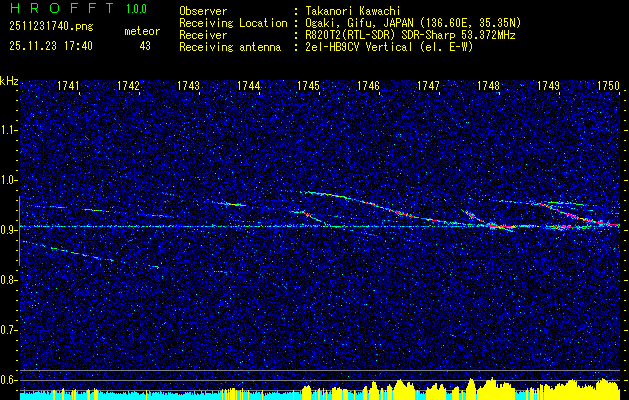629x400 pixels.
Task: Click the 1749 time axis marker
Action: pos(548,86)
